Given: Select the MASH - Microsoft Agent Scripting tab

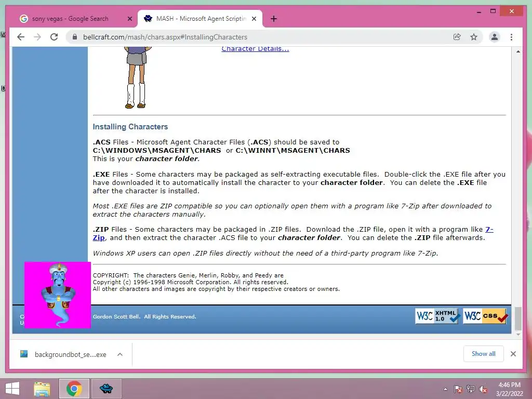Looking at the screenshot, I should [200, 19].
